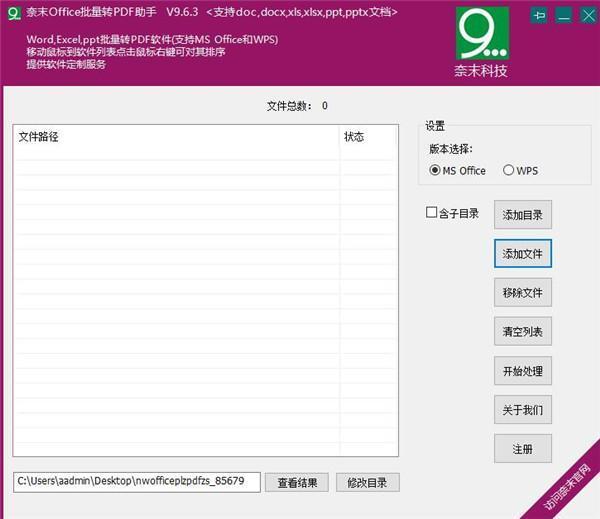Click the 添加文件 button
This screenshot has width=600, height=519.
pyautogui.click(x=523, y=254)
